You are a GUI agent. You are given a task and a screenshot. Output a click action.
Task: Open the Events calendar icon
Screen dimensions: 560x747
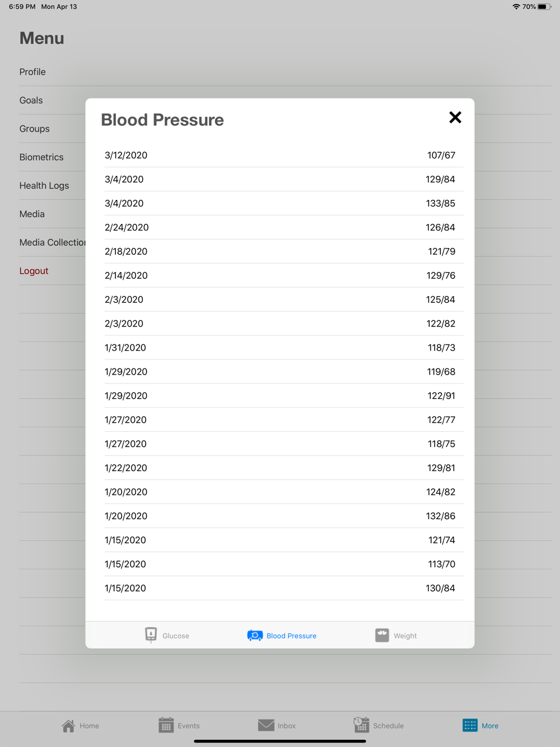[166, 725]
